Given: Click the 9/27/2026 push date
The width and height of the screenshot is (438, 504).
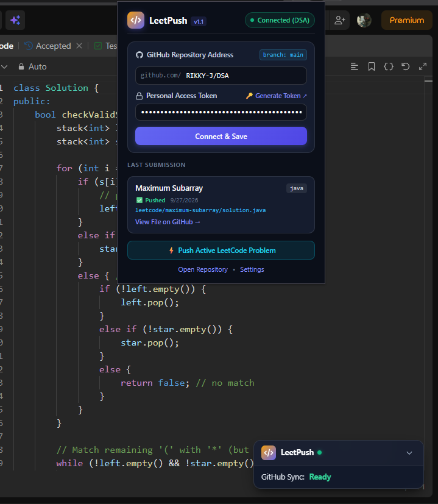Looking at the screenshot, I should click(184, 201).
